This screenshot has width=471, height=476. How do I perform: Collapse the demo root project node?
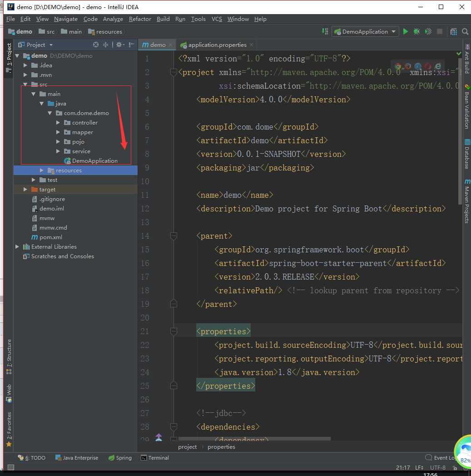[17, 56]
